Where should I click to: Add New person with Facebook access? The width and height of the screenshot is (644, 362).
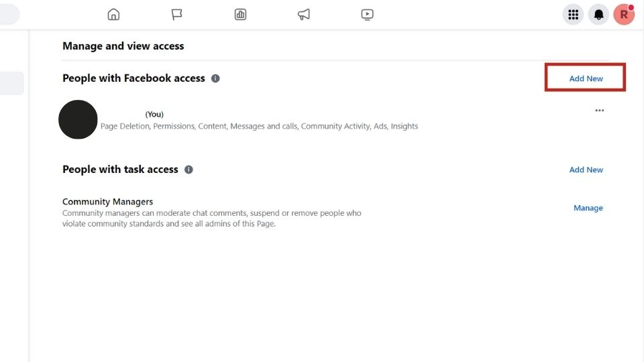pyautogui.click(x=586, y=78)
